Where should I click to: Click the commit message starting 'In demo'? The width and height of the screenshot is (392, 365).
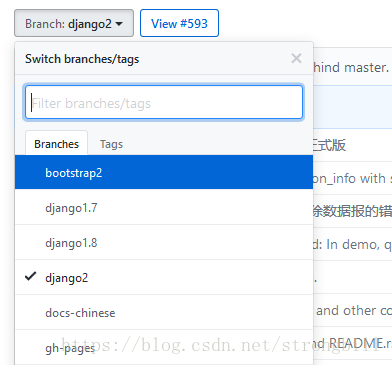point(352,245)
